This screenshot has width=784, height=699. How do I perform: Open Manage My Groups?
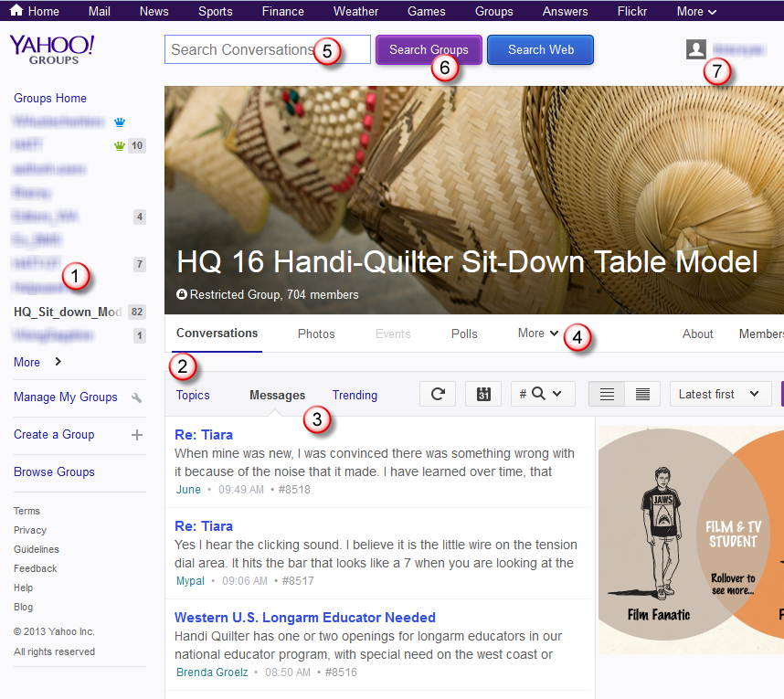click(66, 397)
